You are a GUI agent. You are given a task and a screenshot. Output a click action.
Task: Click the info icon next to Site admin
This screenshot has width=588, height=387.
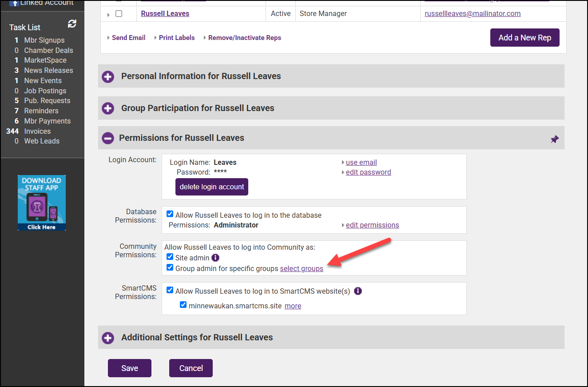coord(215,258)
